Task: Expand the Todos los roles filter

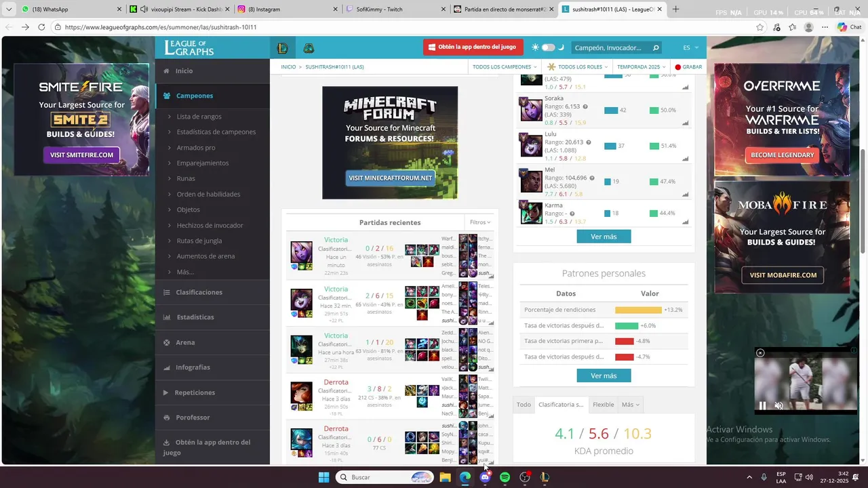Action: point(578,67)
